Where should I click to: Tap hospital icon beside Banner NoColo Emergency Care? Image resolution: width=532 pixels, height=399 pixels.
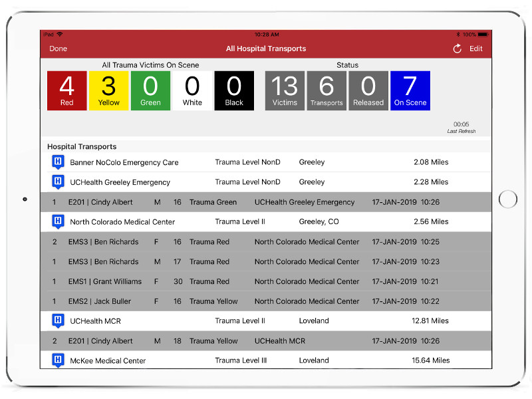coord(58,162)
